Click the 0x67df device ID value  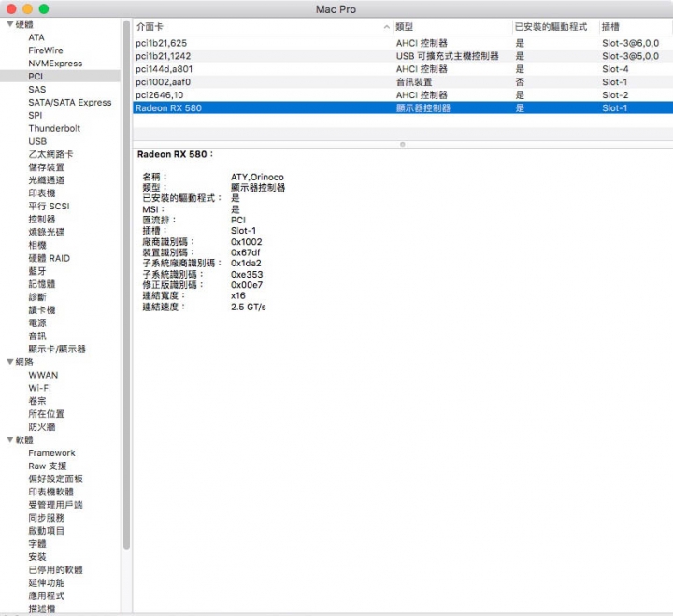245,252
